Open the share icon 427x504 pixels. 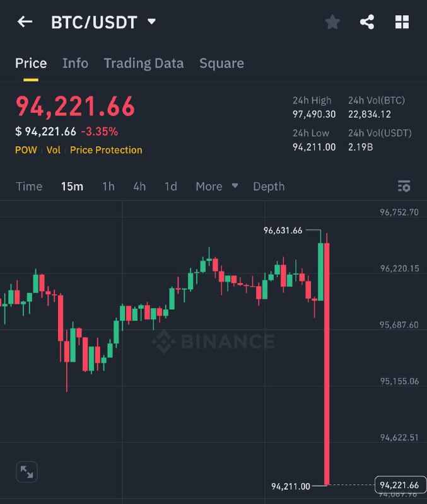pos(367,22)
